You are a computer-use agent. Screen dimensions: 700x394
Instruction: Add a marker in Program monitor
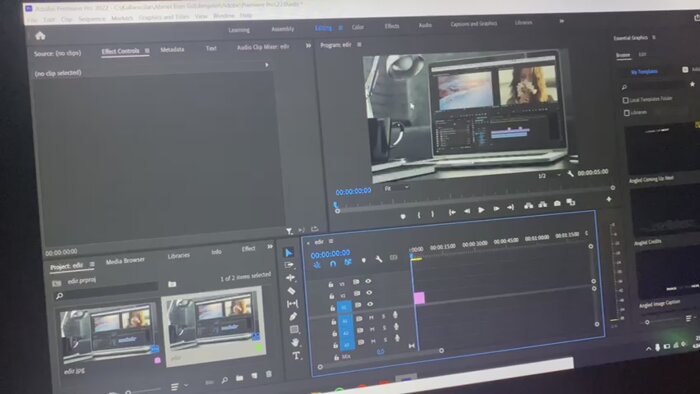tap(403, 216)
